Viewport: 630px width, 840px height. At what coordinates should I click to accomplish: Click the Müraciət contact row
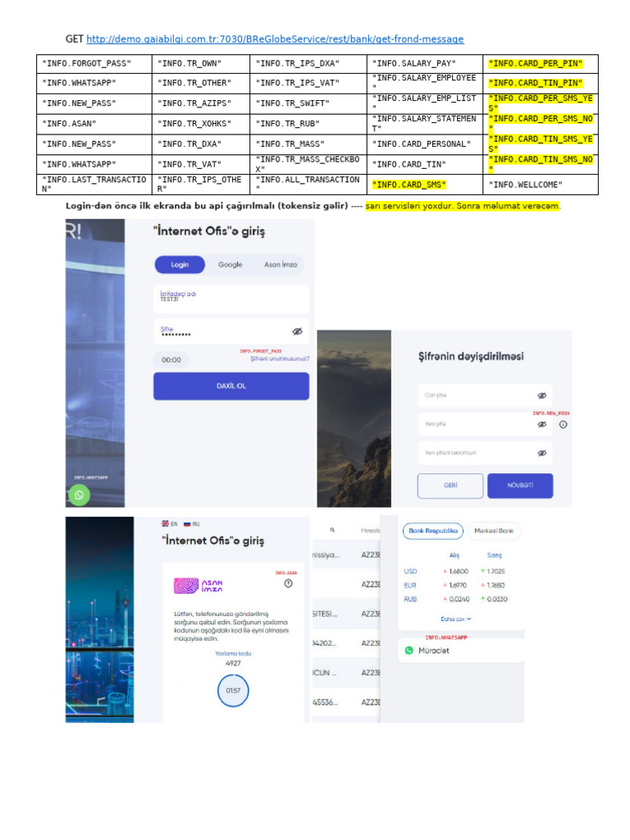[461, 651]
